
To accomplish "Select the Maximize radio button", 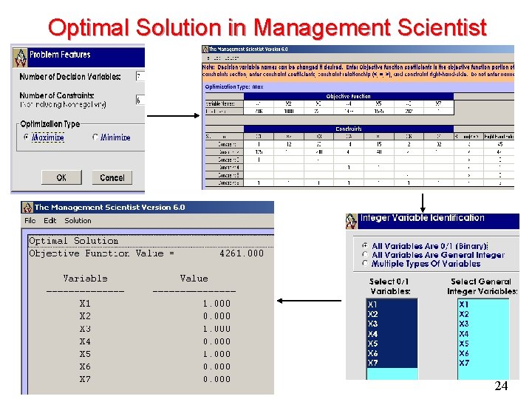I will click(x=27, y=137).
